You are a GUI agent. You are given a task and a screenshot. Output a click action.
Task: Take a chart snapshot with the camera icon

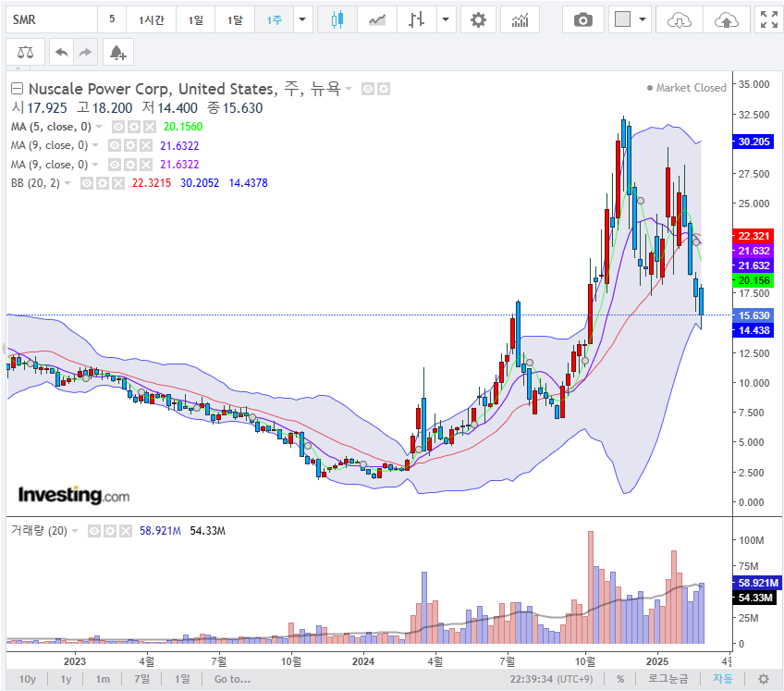[583, 20]
